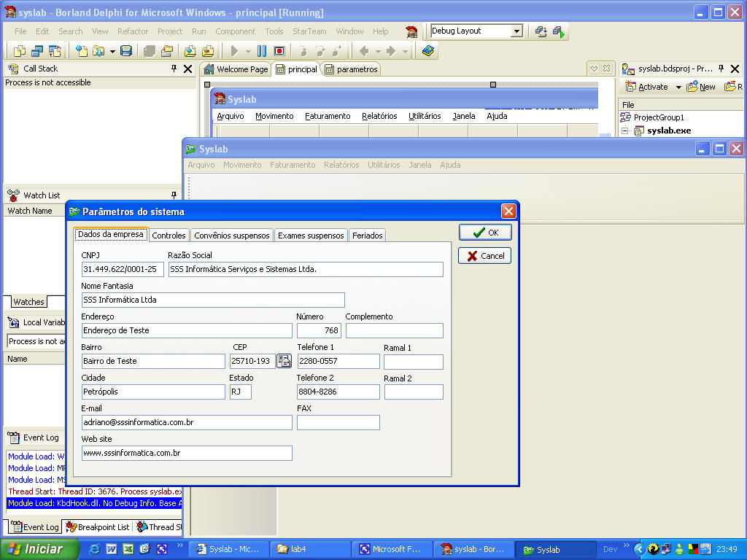Image resolution: width=747 pixels, height=560 pixels.
Task: Switch to the Exames suspensos tab
Action: coord(311,236)
